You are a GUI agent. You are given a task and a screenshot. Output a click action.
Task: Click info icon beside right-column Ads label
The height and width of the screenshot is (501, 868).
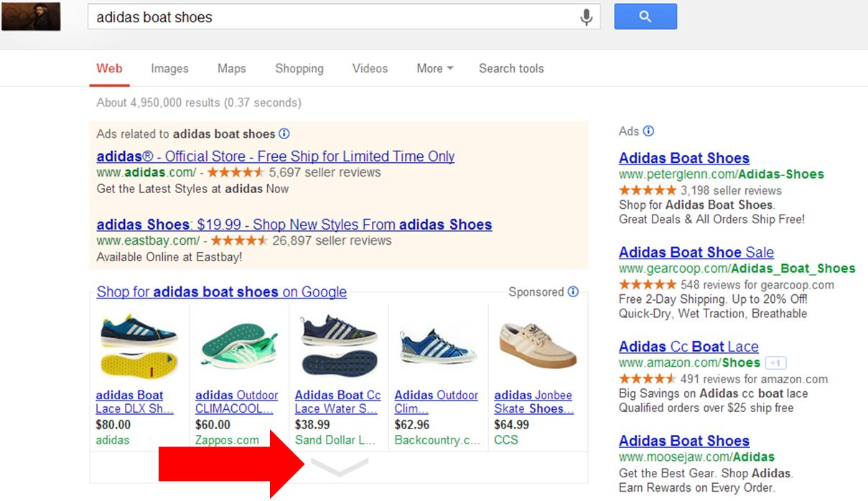pos(648,131)
